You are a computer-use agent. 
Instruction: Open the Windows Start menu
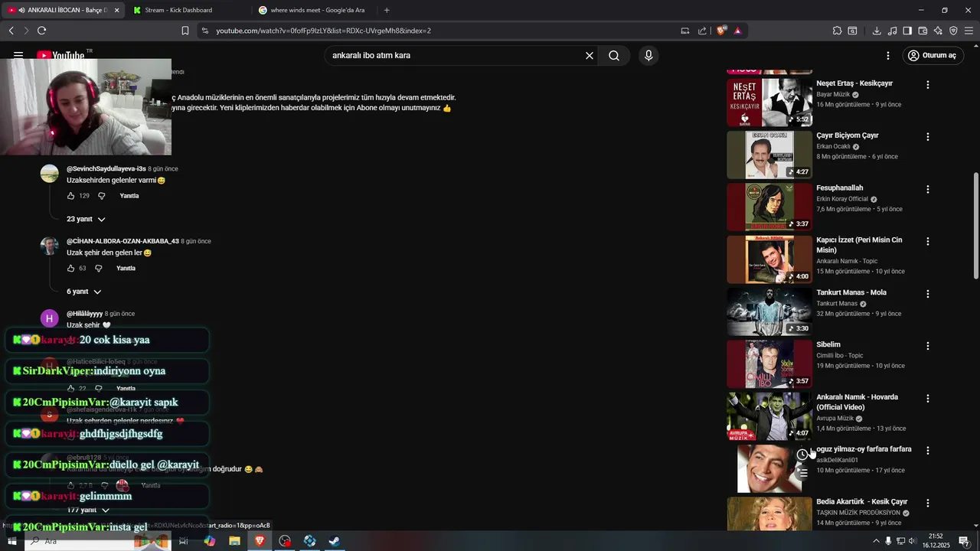(x=11, y=541)
